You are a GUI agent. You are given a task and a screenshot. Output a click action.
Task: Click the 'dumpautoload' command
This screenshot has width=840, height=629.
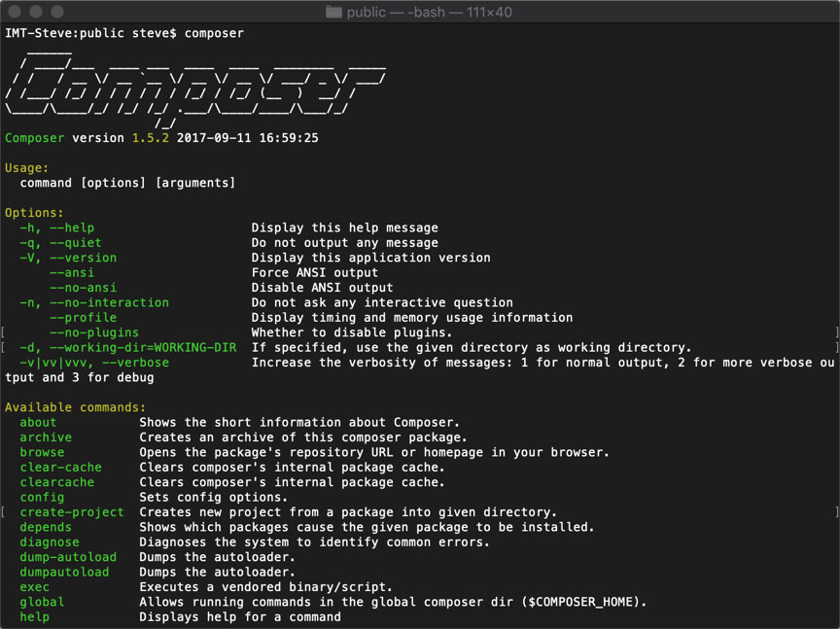[x=64, y=573]
